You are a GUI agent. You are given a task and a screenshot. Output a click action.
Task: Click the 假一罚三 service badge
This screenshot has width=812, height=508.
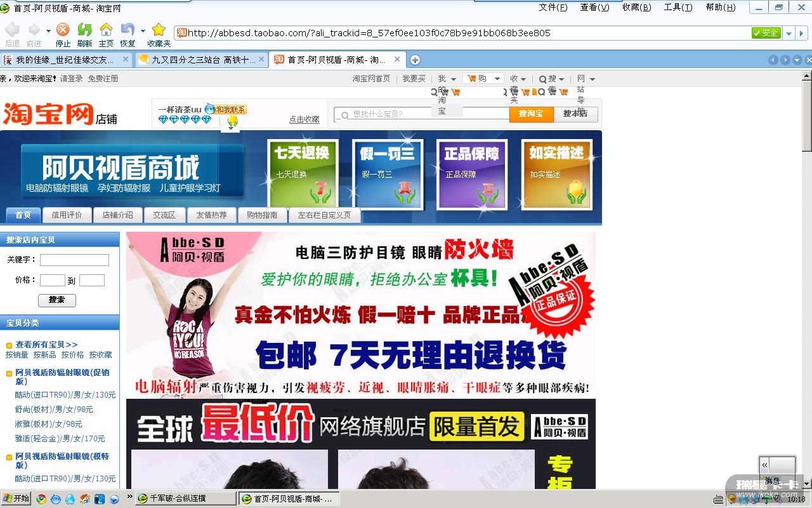(387, 173)
